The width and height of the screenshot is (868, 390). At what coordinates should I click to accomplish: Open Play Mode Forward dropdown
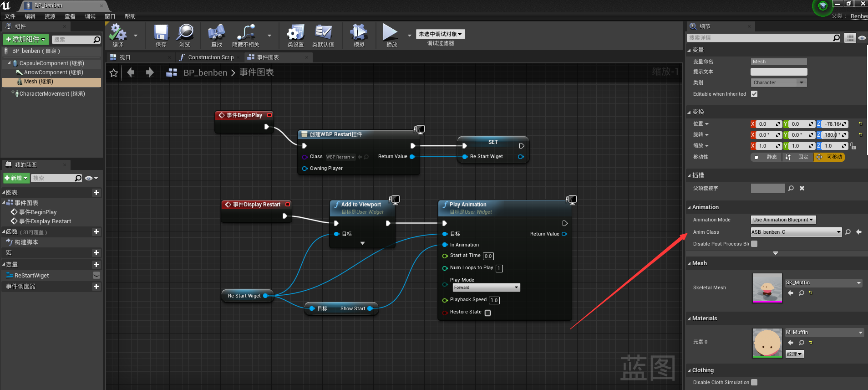click(486, 287)
